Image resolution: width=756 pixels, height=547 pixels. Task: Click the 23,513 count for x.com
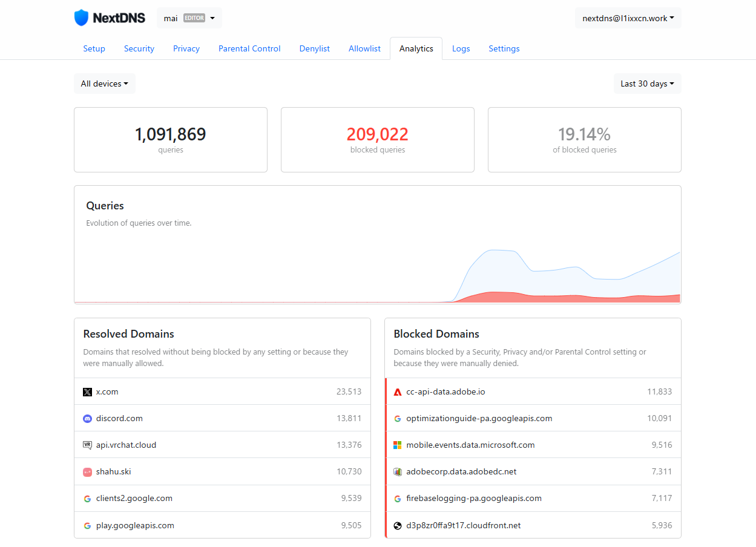[349, 392]
